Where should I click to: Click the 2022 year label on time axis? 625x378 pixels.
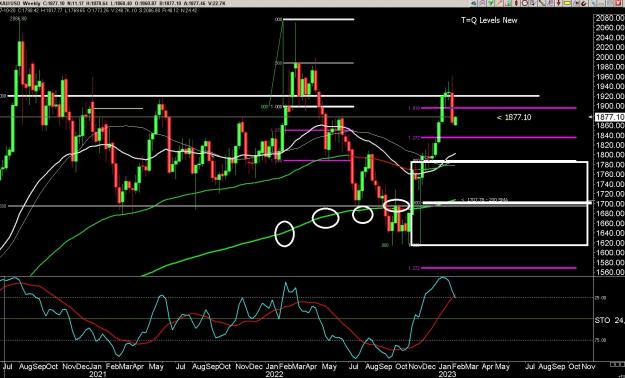(275, 374)
